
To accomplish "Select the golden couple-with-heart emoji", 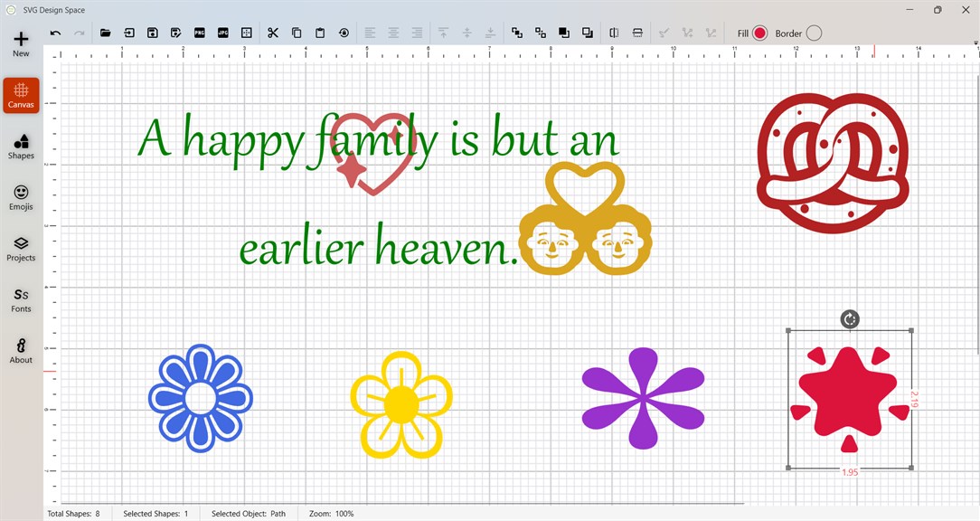I will click(x=585, y=219).
